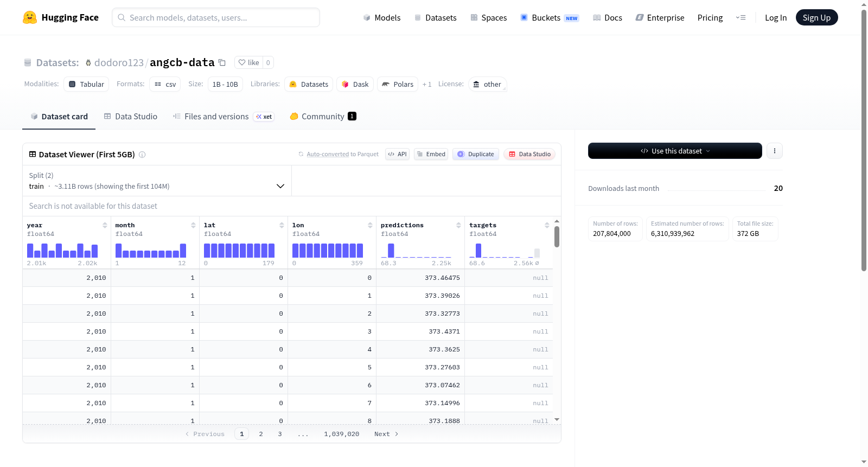Click the predictions column histogram
Viewport: 868px width, 467px height.
[416, 250]
